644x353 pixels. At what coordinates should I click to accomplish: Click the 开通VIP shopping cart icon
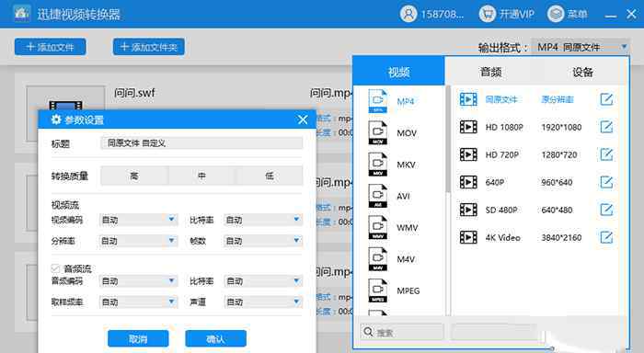coord(487,14)
